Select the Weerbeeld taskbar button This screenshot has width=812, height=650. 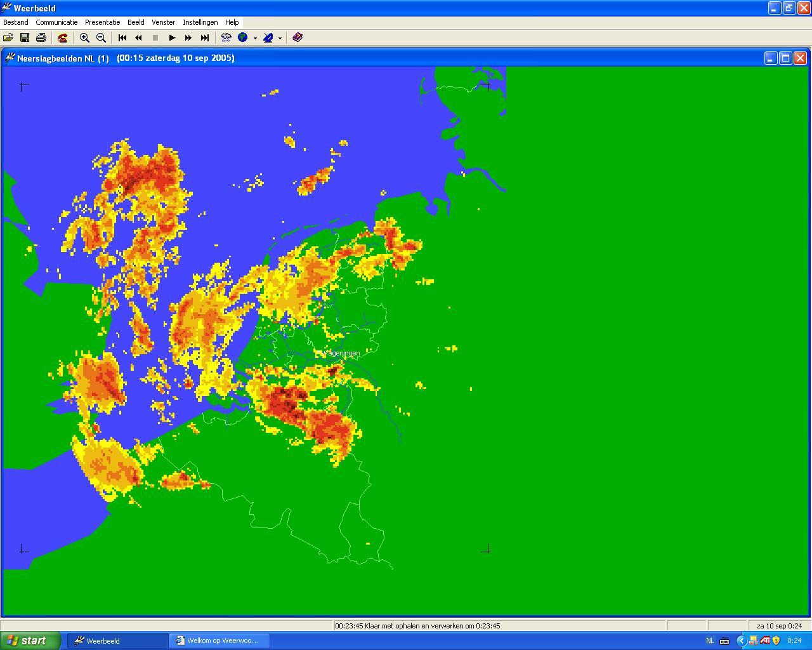point(118,640)
